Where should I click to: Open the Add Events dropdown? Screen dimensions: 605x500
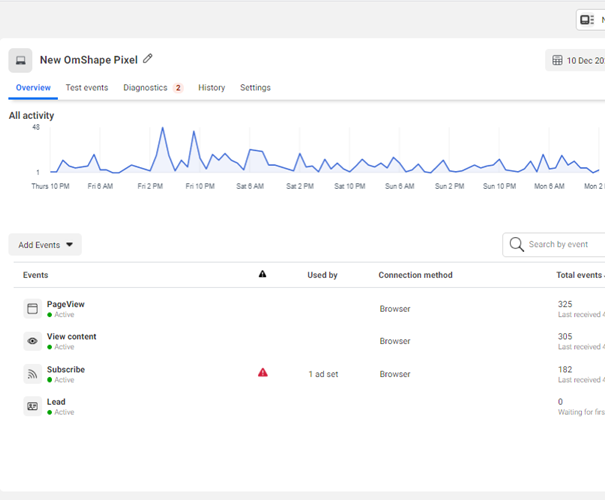tap(45, 245)
